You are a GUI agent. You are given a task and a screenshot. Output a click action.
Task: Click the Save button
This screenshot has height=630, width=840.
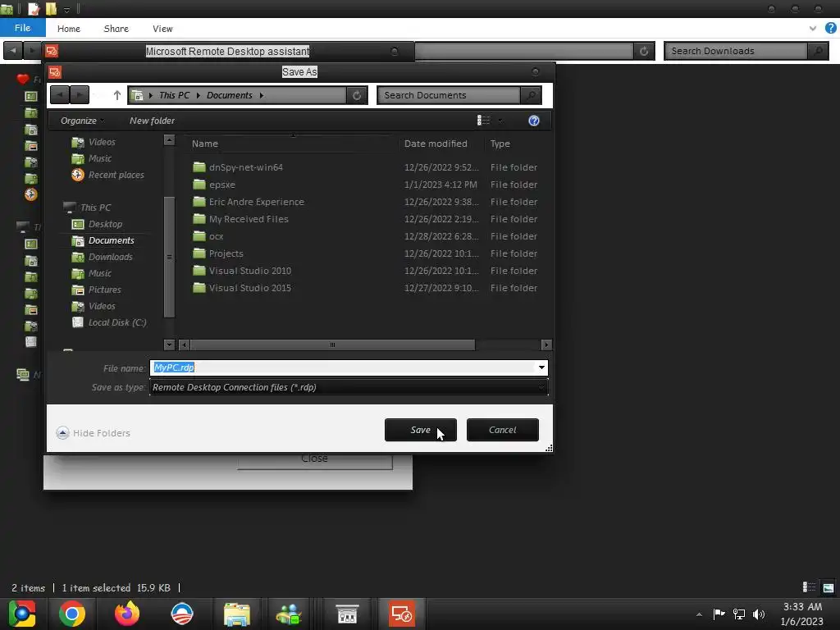pyautogui.click(x=421, y=430)
